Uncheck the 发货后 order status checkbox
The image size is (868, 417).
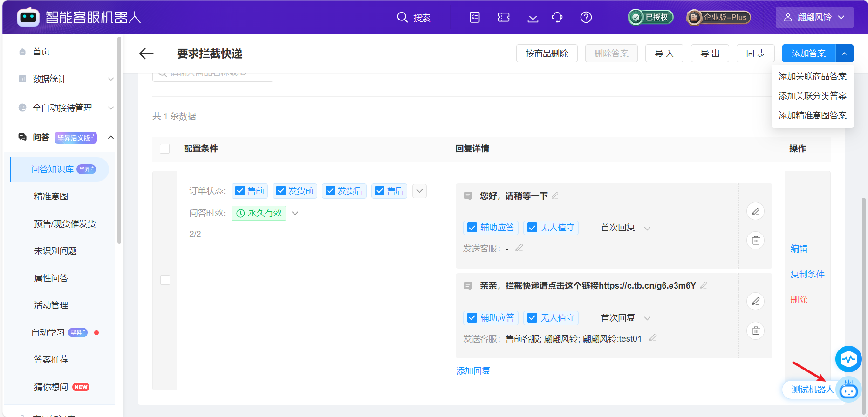coord(330,191)
